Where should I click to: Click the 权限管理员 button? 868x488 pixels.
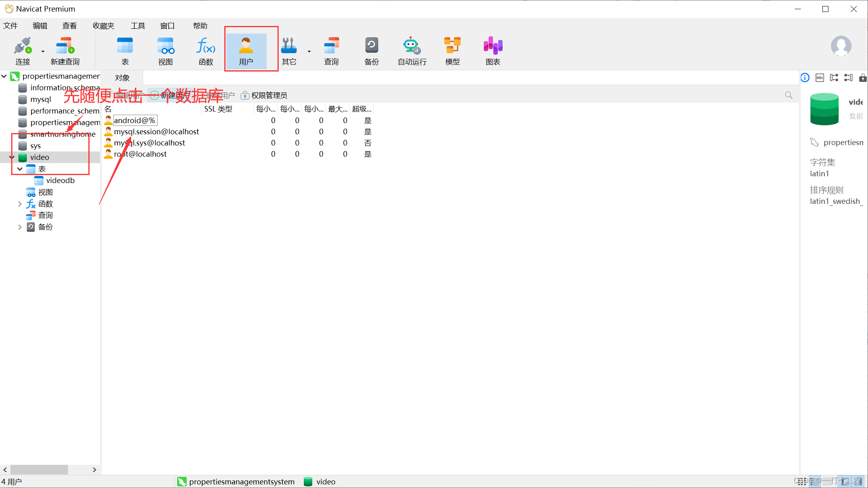point(264,96)
